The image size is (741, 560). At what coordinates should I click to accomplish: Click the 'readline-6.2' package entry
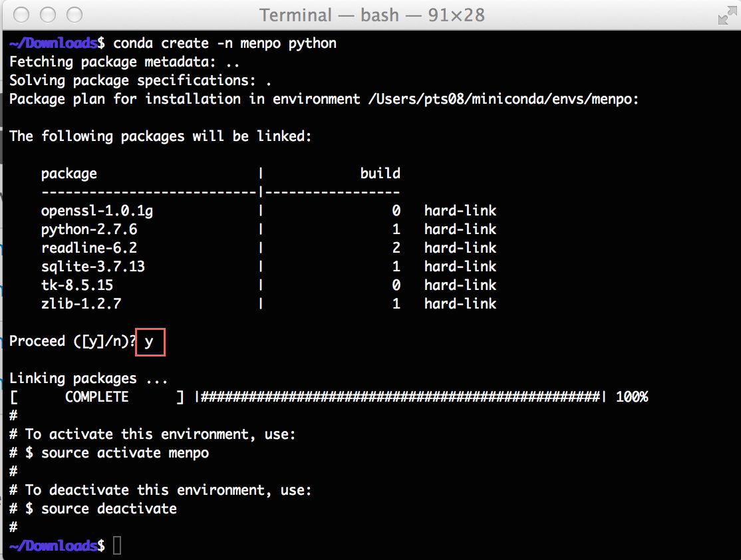click(89, 247)
